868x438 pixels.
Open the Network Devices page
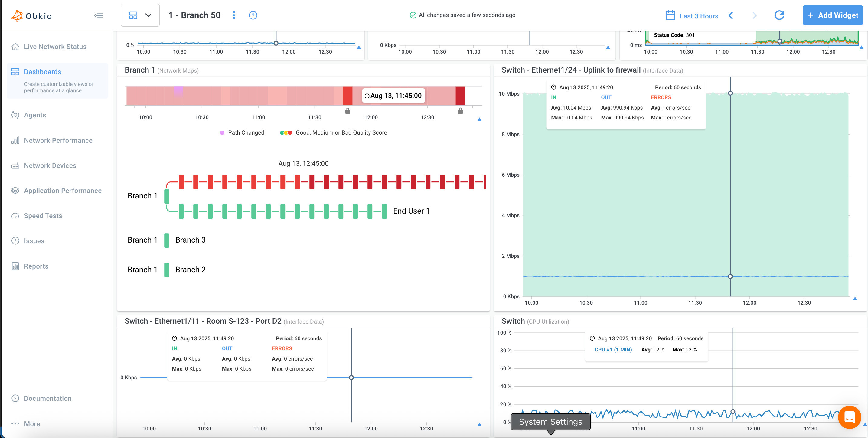click(51, 165)
